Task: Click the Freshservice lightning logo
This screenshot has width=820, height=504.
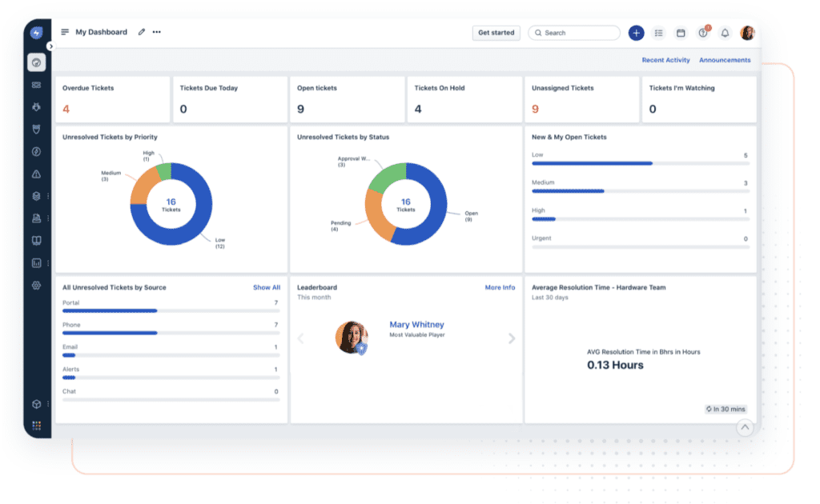Action: (x=36, y=31)
